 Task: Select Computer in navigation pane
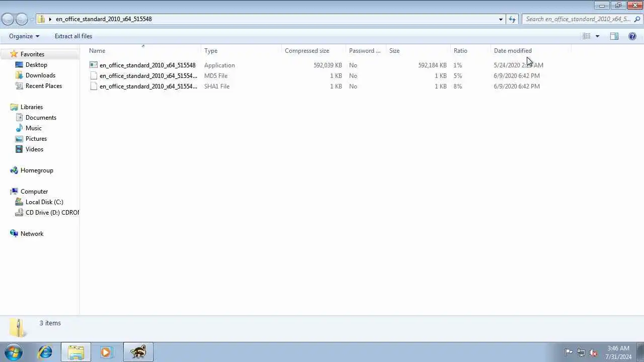34,192
